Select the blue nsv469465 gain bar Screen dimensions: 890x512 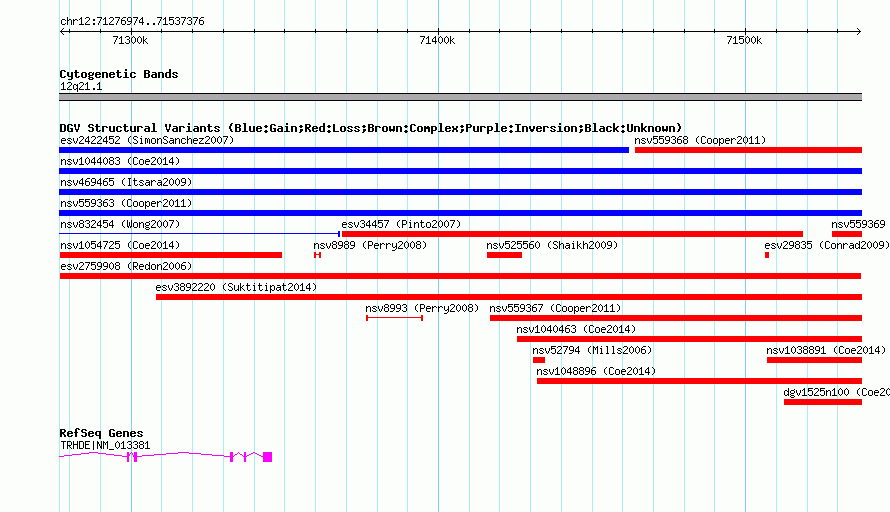click(460, 192)
